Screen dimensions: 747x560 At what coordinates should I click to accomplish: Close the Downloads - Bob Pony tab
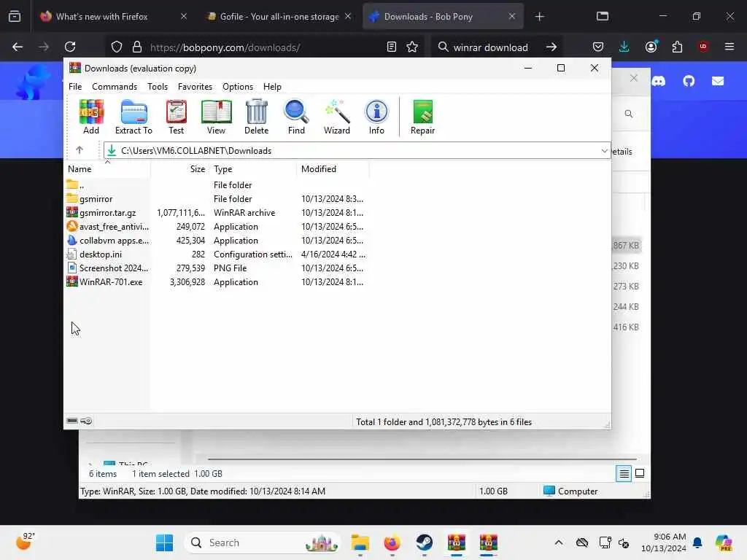tap(511, 16)
